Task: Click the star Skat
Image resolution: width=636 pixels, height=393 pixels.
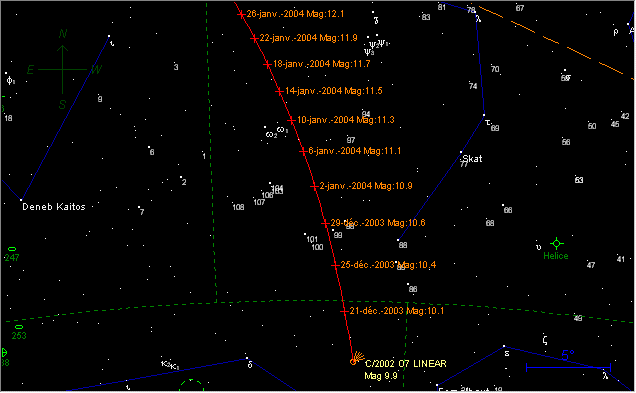Action: click(461, 152)
